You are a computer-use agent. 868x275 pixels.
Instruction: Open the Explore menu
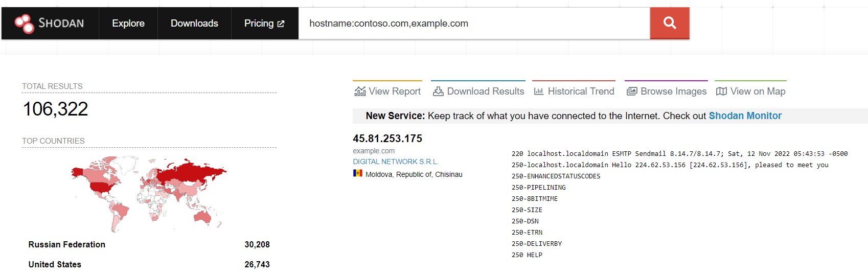coord(128,24)
